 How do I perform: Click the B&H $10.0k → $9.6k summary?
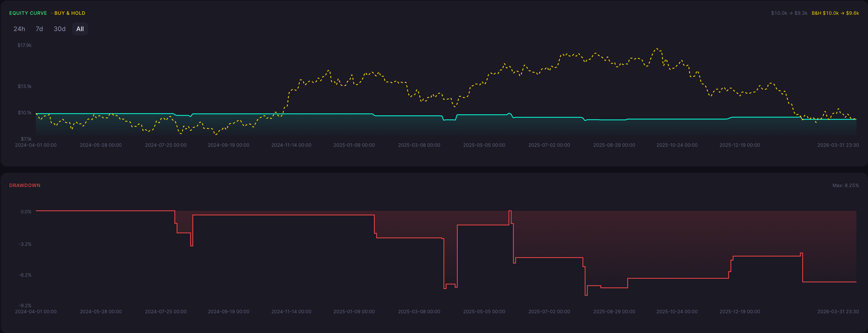pyautogui.click(x=835, y=13)
